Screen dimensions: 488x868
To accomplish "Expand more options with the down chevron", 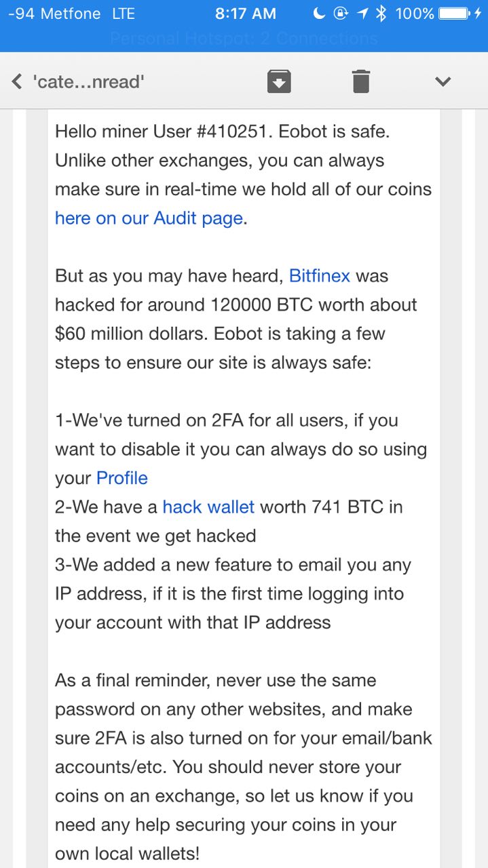I will [443, 82].
